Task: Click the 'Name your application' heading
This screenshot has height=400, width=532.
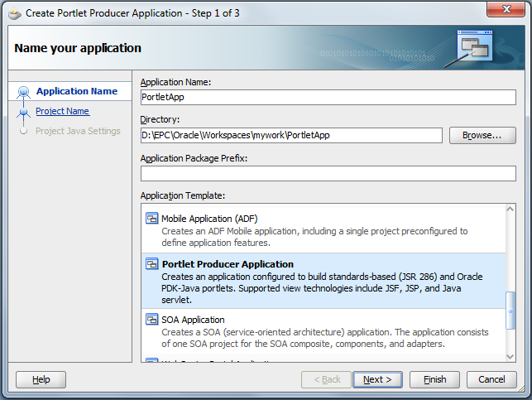Action: coord(78,48)
